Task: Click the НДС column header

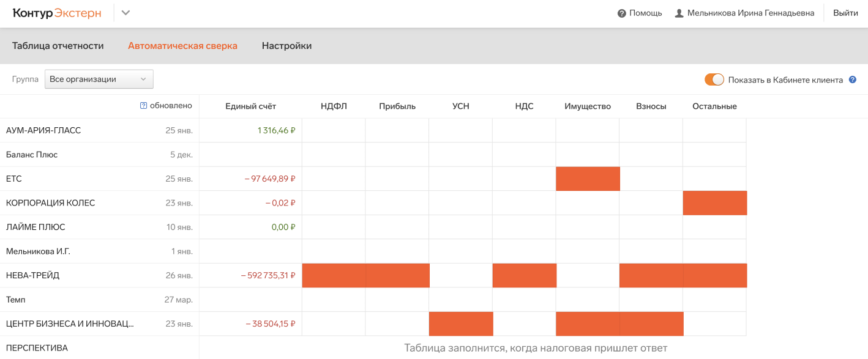Action: coord(525,106)
